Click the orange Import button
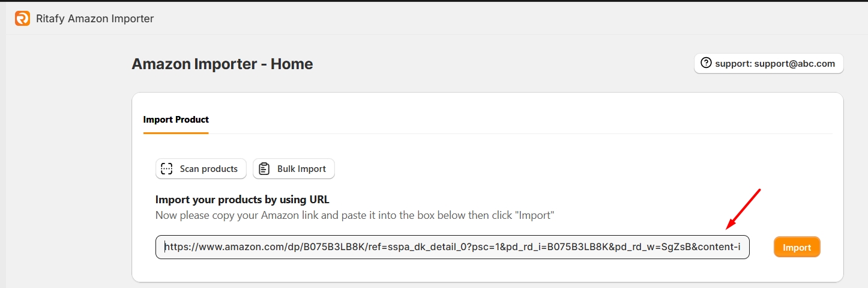The image size is (868, 288). 797,247
